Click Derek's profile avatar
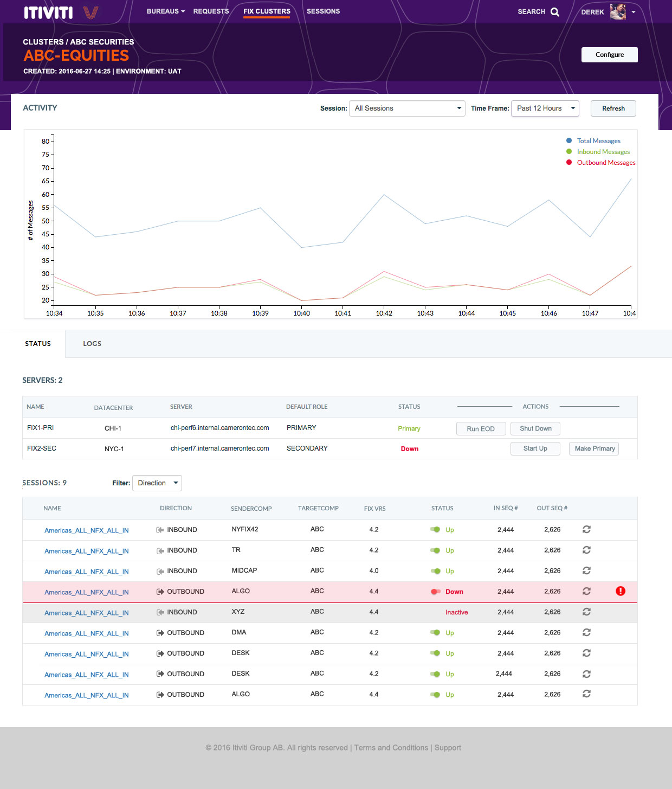The height and width of the screenshot is (789, 672). coord(618,11)
